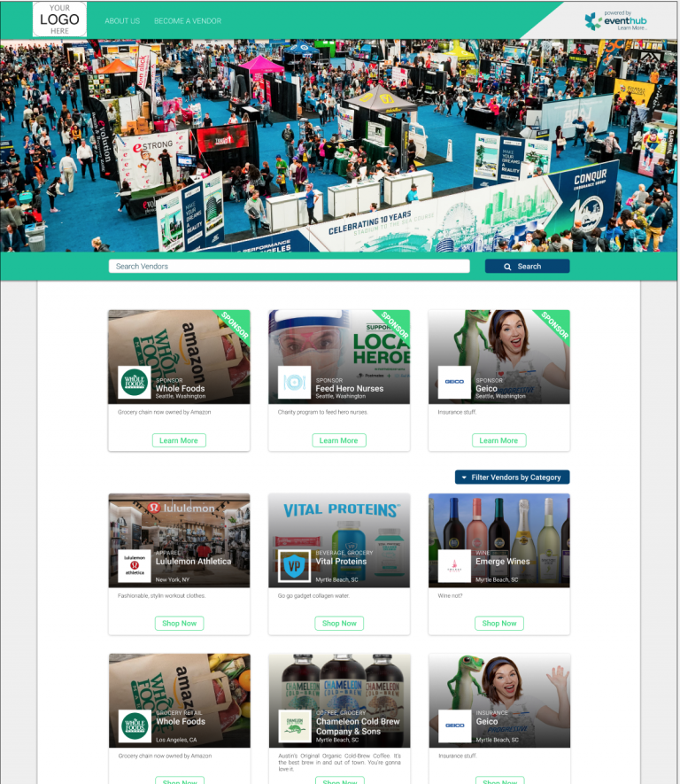Click Shop Now for Vital Proteins
Viewport: 680px width, 784px height.
339,623
